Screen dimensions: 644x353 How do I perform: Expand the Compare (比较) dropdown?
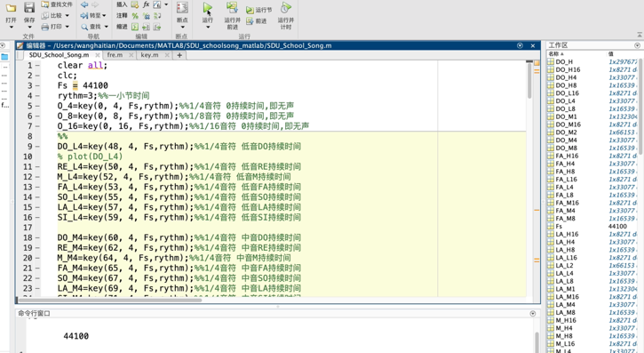(67, 16)
